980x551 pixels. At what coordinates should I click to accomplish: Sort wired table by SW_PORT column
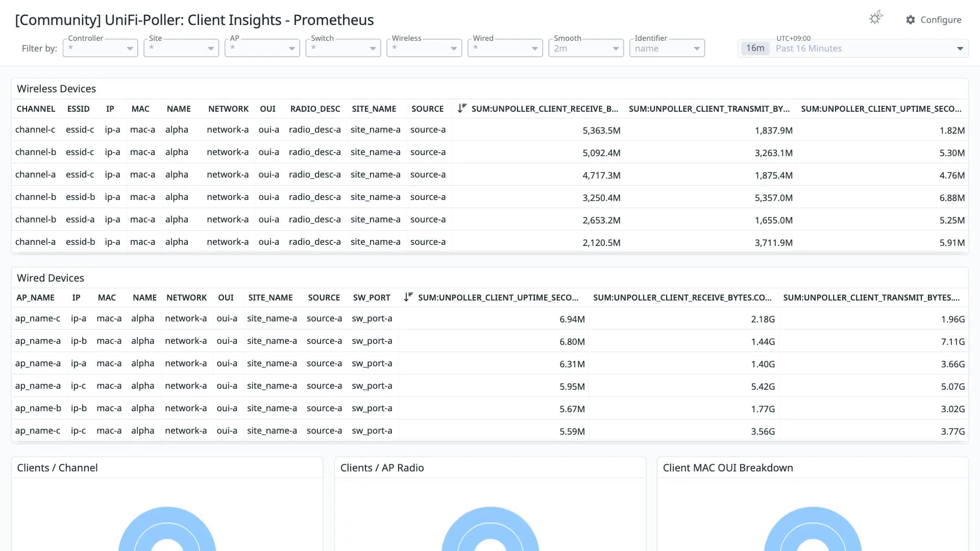372,297
